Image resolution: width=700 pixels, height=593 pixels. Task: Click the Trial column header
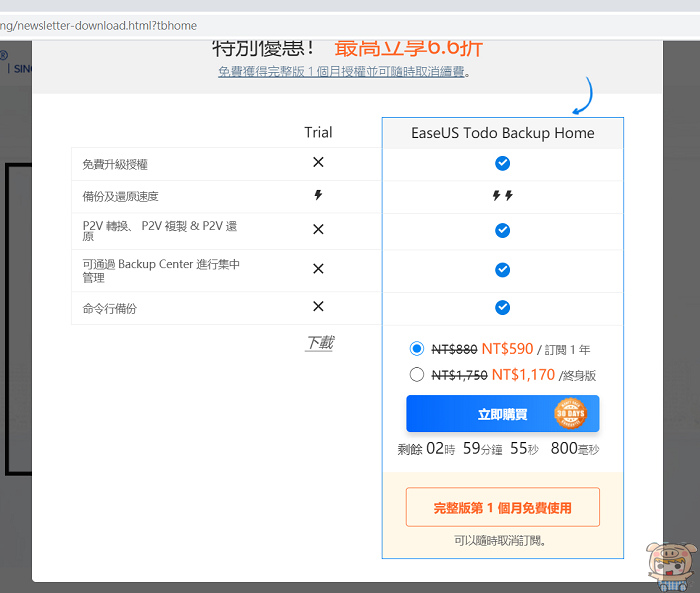tap(318, 132)
